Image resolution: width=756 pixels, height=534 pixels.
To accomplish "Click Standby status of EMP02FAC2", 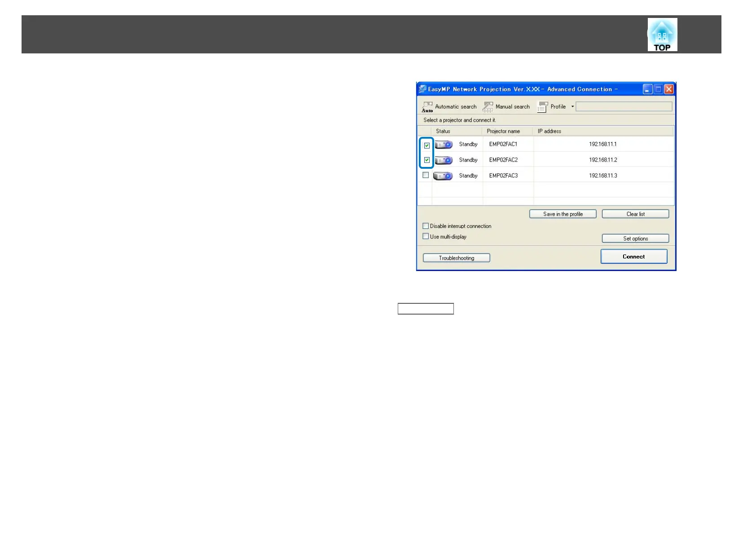I will [468, 160].
